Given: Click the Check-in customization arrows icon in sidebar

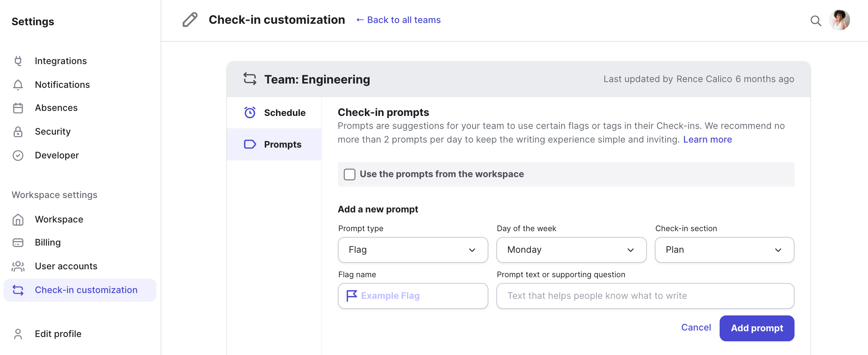Looking at the screenshot, I should click(x=18, y=290).
